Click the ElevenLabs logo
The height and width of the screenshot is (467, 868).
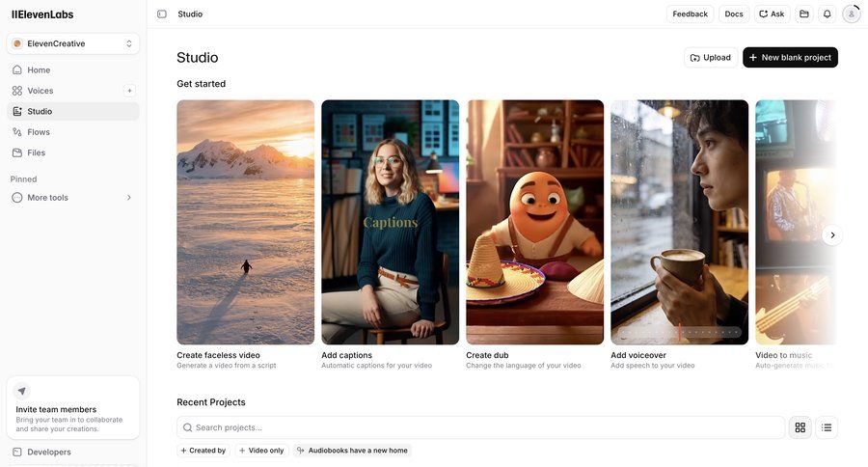click(42, 14)
